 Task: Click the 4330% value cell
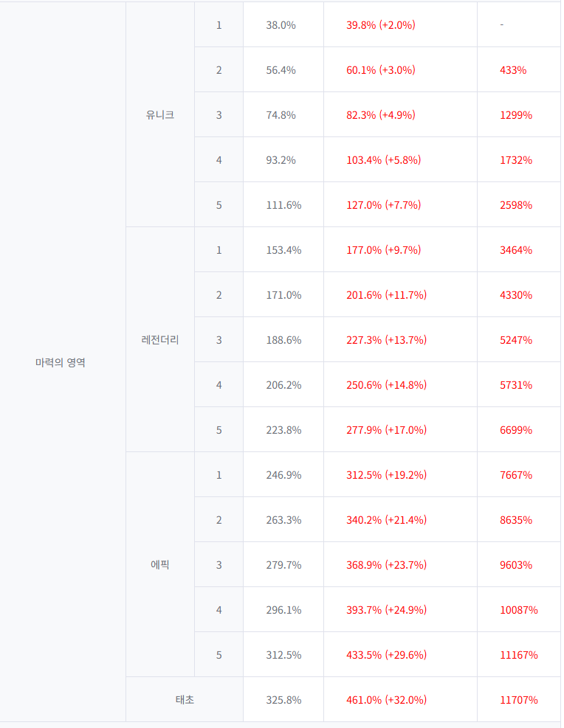click(x=516, y=295)
